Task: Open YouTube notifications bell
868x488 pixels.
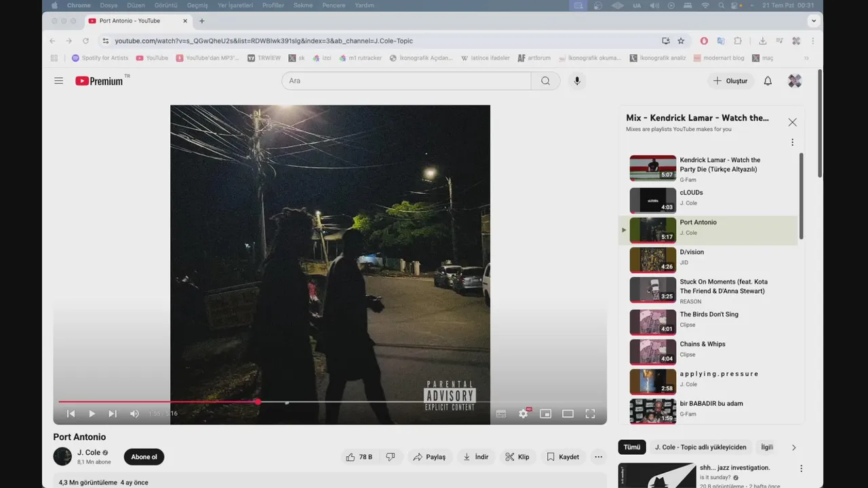Action: 768,81
